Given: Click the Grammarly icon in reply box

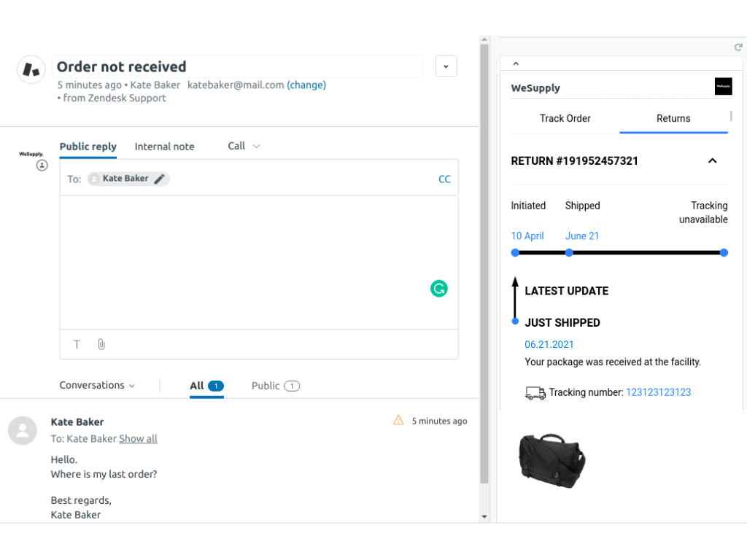Looking at the screenshot, I should (x=438, y=289).
